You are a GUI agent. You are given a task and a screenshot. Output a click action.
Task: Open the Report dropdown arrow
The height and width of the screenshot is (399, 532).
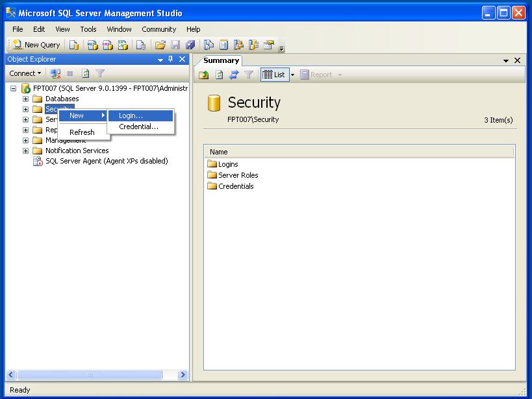[x=340, y=75]
